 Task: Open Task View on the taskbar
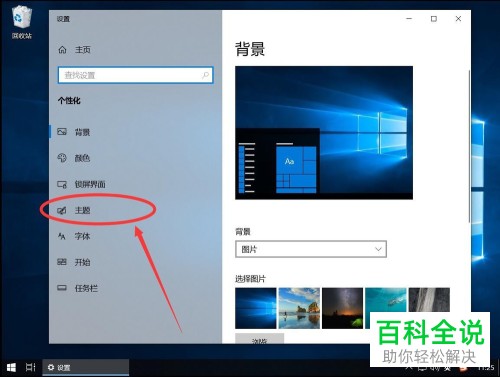[x=31, y=368]
